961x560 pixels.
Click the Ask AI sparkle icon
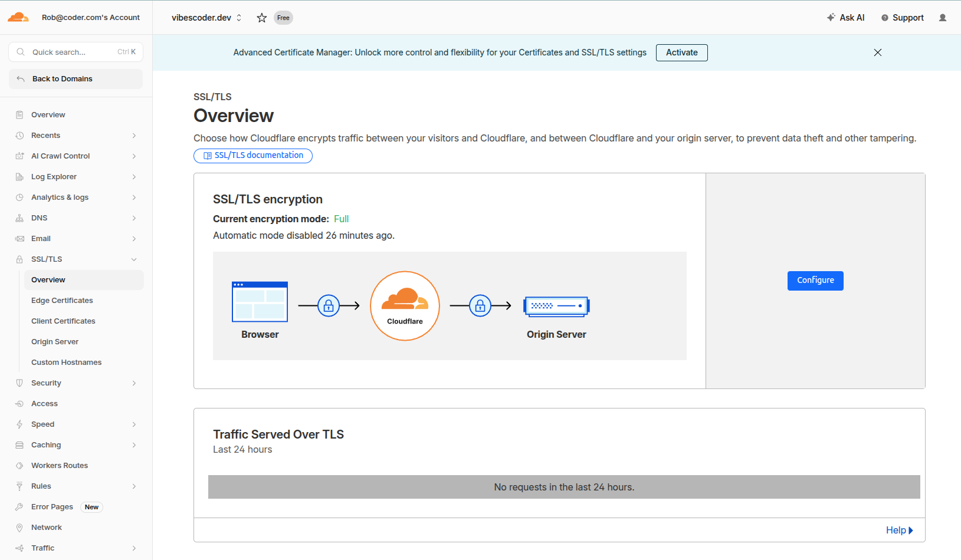[x=831, y=17]
